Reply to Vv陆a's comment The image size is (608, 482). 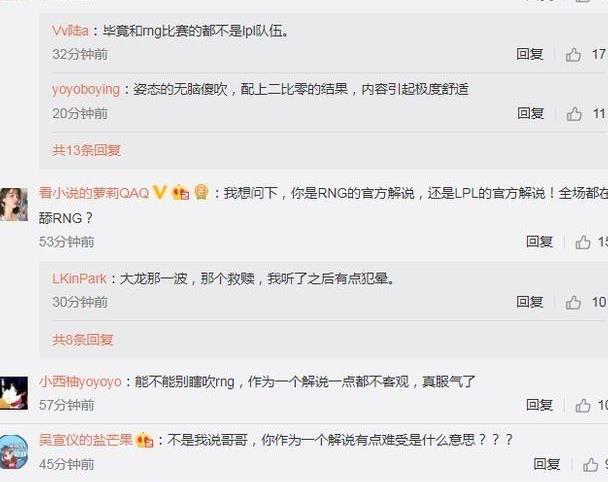(529, 54)
